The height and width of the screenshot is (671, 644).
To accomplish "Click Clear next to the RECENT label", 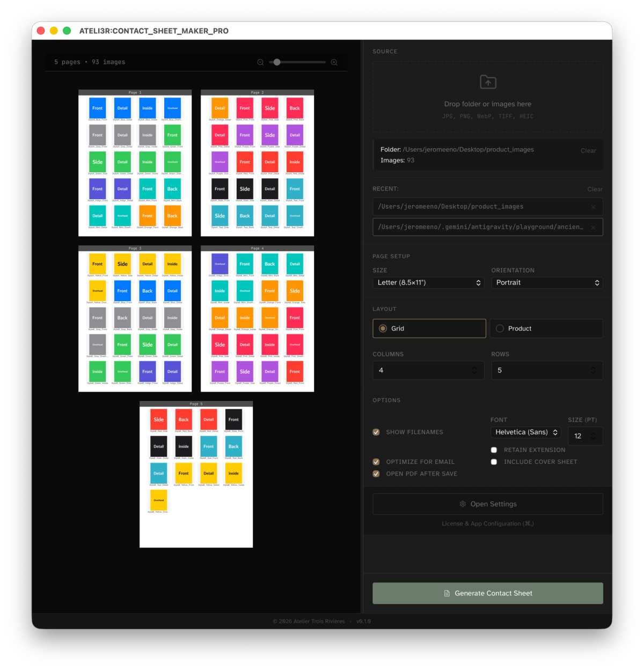I will coord(595,189).
